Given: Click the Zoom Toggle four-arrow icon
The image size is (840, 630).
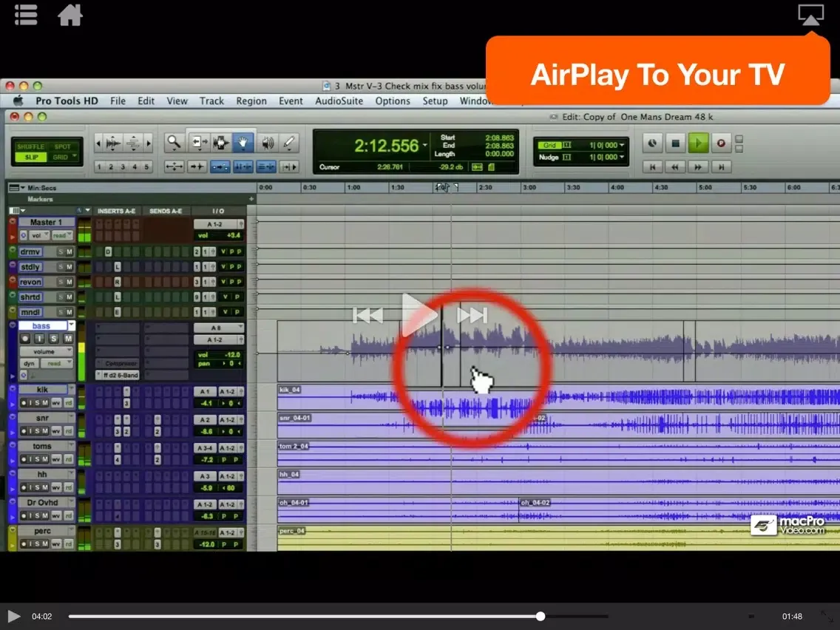Looking at the screenshot, I should click(174, 166).
